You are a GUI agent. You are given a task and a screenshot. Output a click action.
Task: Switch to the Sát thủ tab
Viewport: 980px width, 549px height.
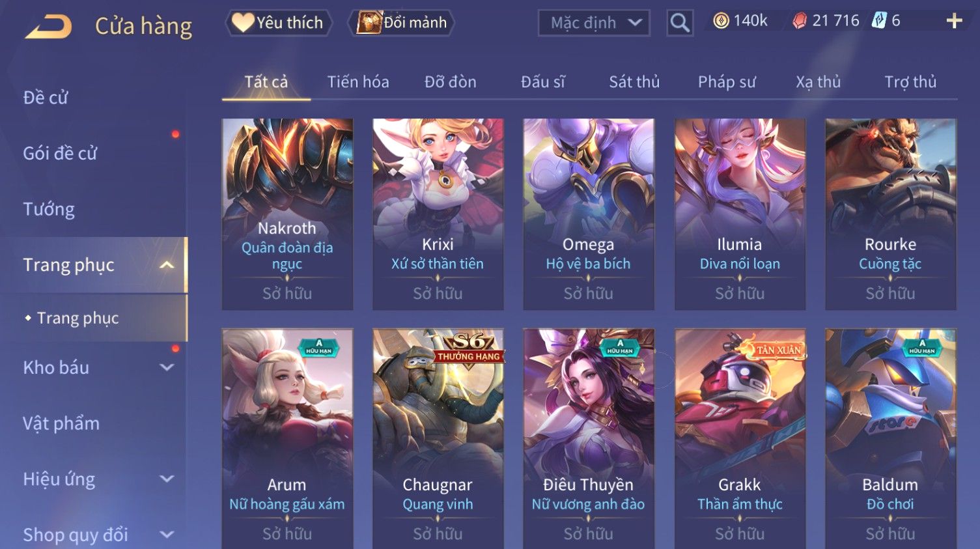tap(634, 82)
